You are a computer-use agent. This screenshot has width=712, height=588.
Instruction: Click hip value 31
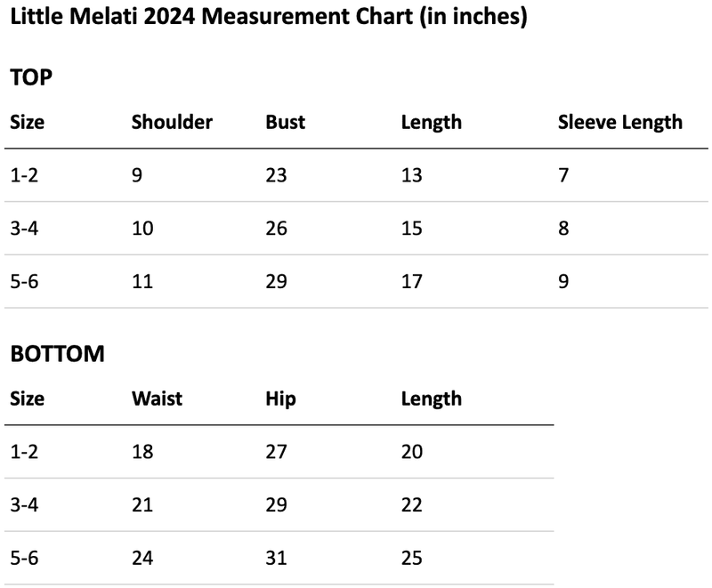[x=276, y=558]
